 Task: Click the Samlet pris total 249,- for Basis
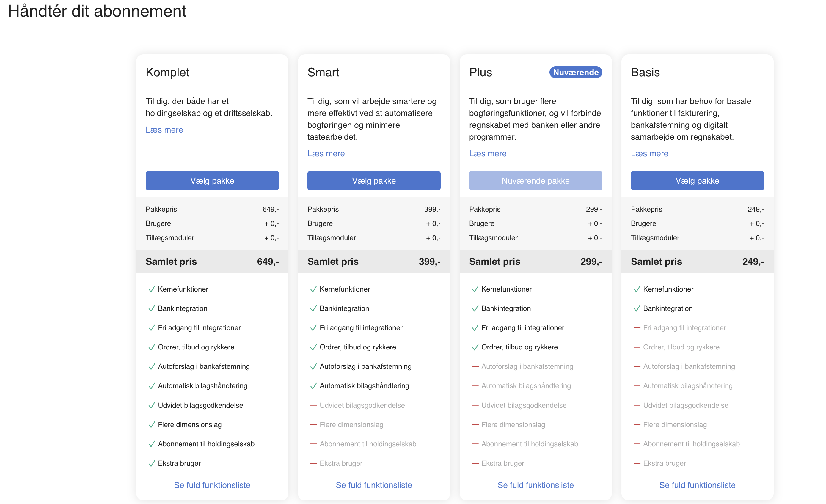(753, 262)
